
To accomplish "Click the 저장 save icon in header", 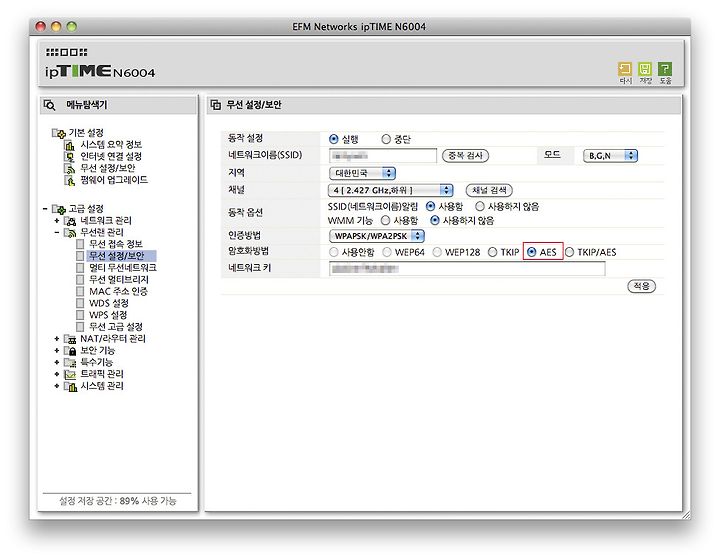I will (x=645, y=69).
